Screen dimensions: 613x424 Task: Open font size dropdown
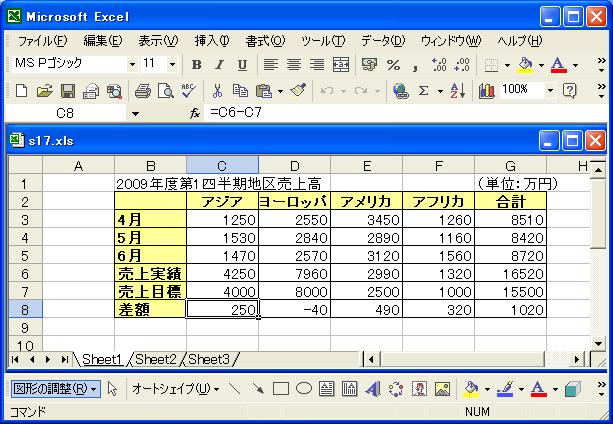pyautogui.click(x=172, y=64)
